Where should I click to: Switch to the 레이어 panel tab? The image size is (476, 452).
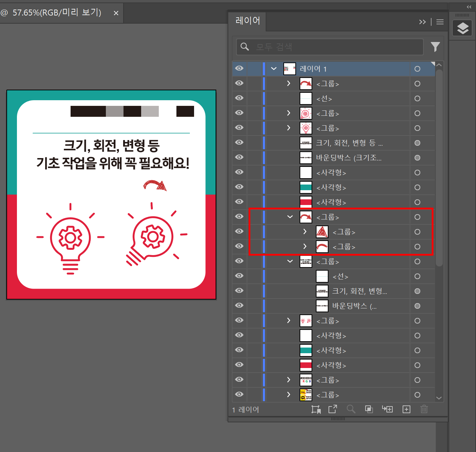tap(247, 21)
